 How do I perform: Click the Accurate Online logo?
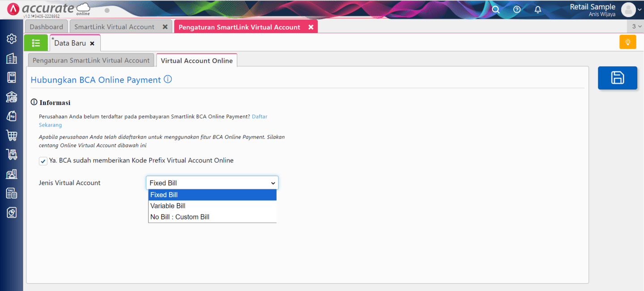pyautogui.click(x=49, y=9)
